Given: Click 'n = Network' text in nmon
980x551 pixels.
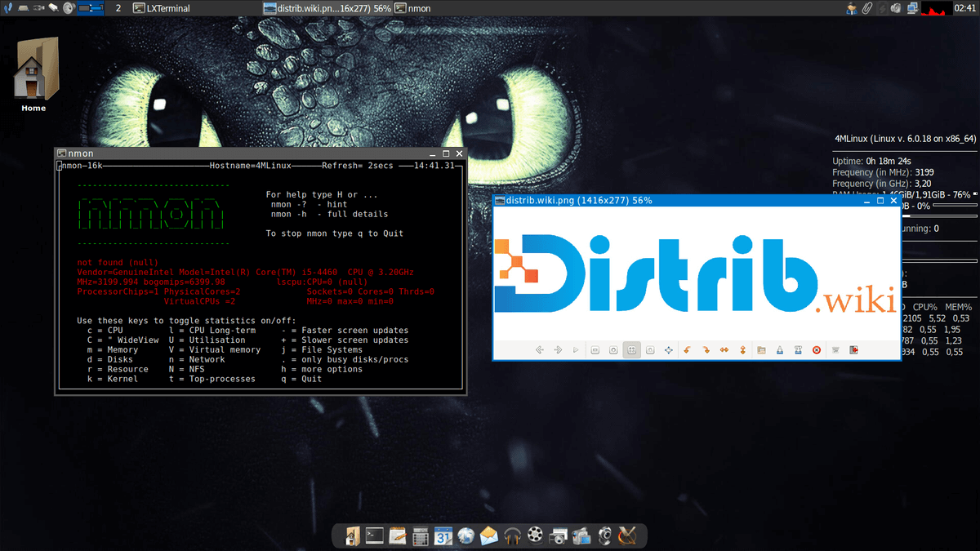Looking at the screenshot, I should [197, 360].
